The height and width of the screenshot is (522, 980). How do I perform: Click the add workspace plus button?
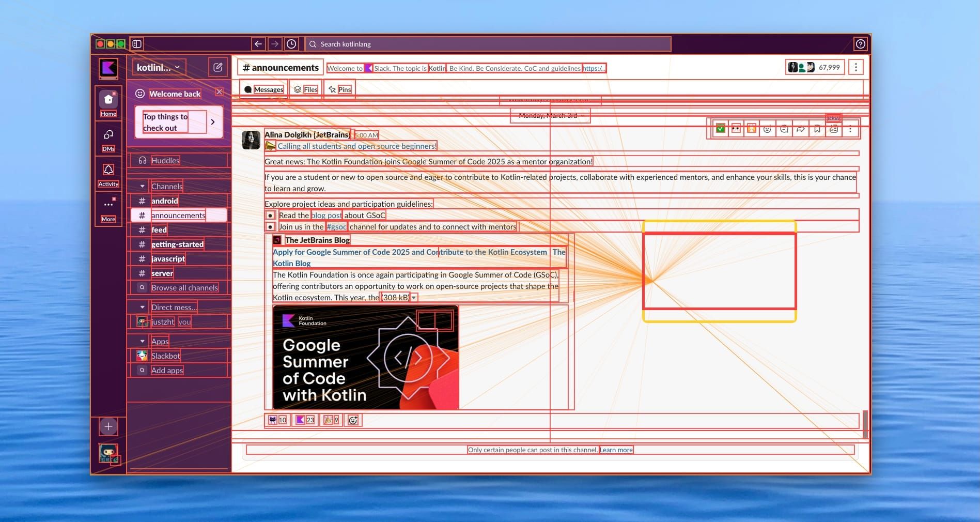click(x=108, y=426)
